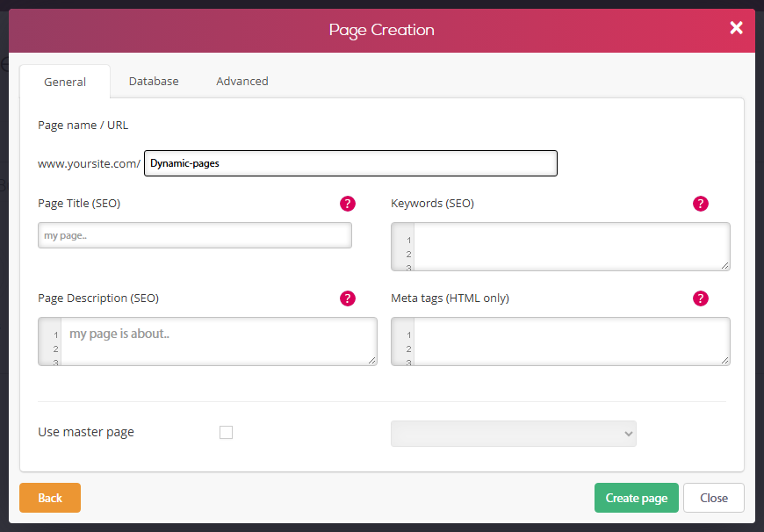Image resolution: width=764 pixels, height=532 pixels.
Task: Click the orange Back button
Action: coord(50,498)
